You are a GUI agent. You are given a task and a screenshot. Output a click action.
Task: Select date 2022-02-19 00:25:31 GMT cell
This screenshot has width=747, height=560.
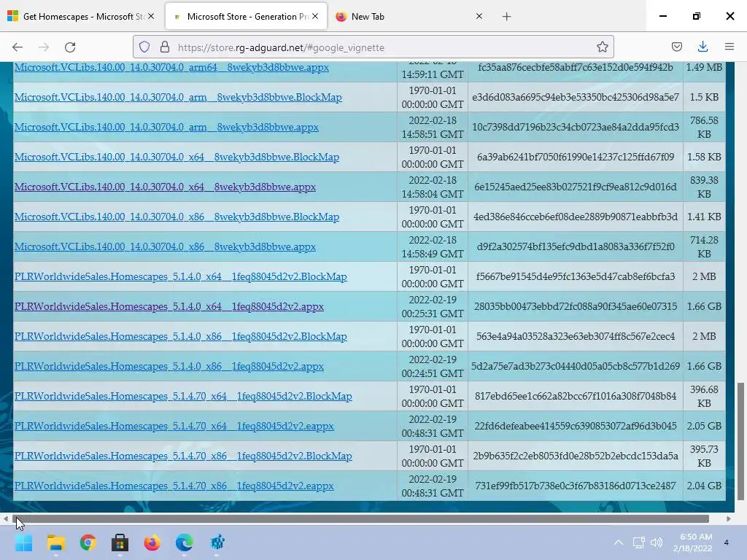(433, 307)
